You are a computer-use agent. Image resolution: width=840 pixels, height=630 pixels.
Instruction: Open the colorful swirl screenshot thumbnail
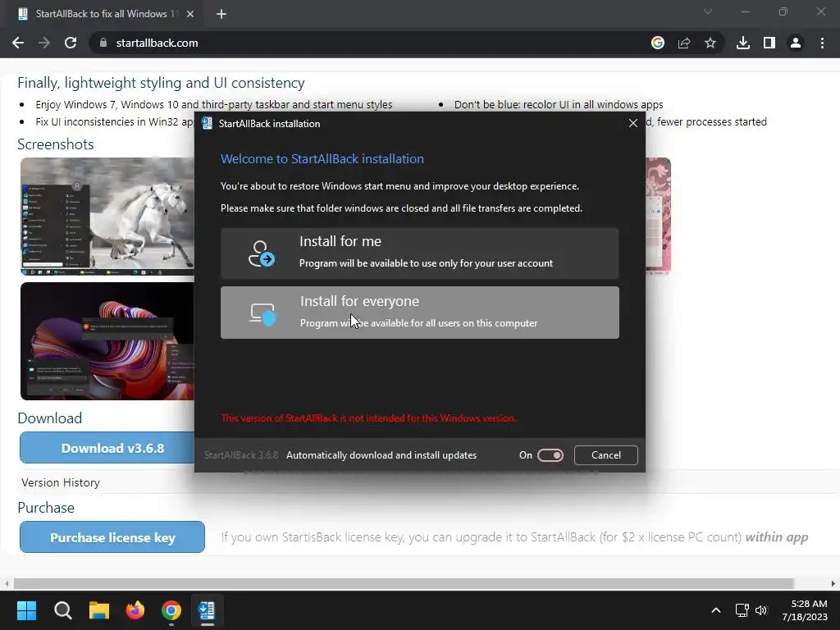coord(107,341)
